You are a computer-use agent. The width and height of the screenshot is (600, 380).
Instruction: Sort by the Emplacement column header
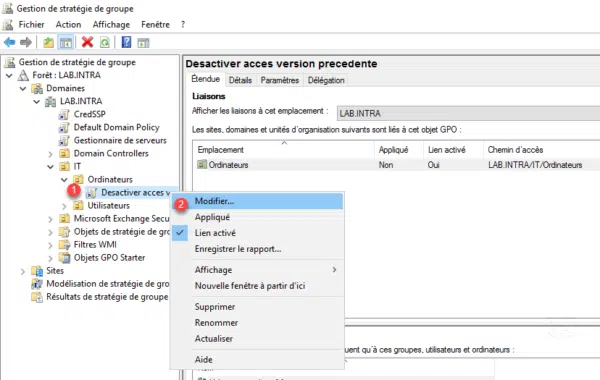(x=284, y=150)
